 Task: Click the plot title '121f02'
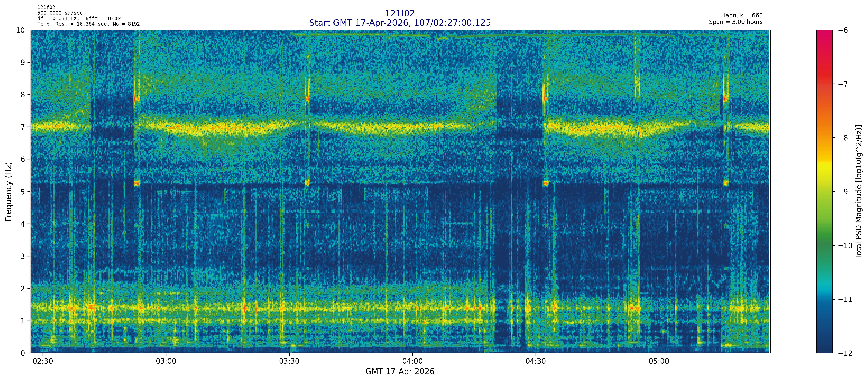(400, 13)
